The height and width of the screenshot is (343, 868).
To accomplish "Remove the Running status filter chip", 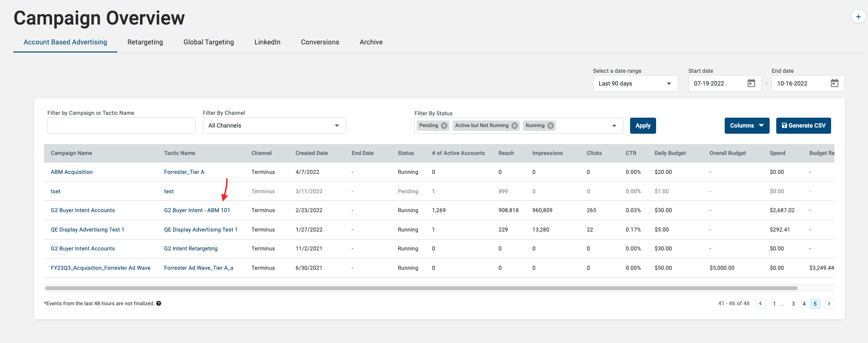I will tap(551, 126).
